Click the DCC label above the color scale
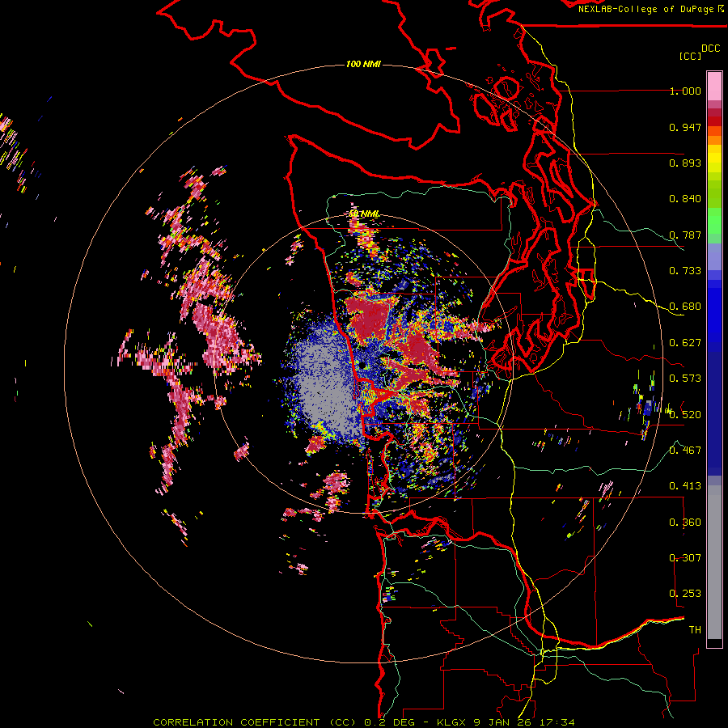The width and height of the screenshot is (728, 728). coord(710,49)
